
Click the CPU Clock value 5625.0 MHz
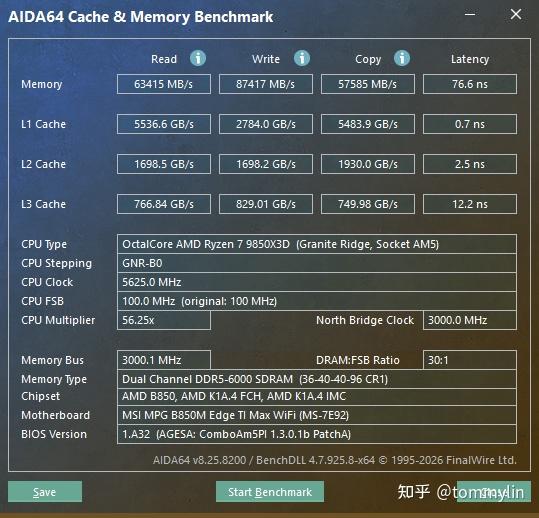(x=317, y=282)
